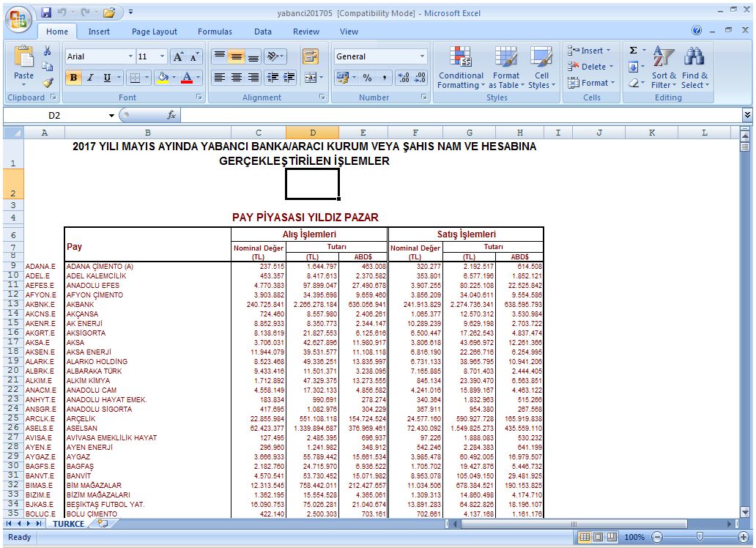Toggle Underline formatting
Viewport: 756px width, 548px height.
pyautogui.click(x=107, y=77)
